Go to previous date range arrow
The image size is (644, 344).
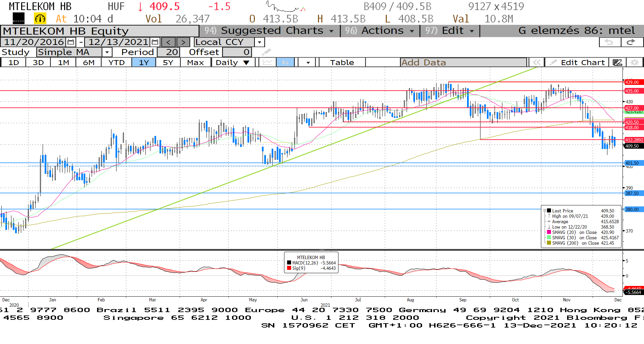point(169,42)
